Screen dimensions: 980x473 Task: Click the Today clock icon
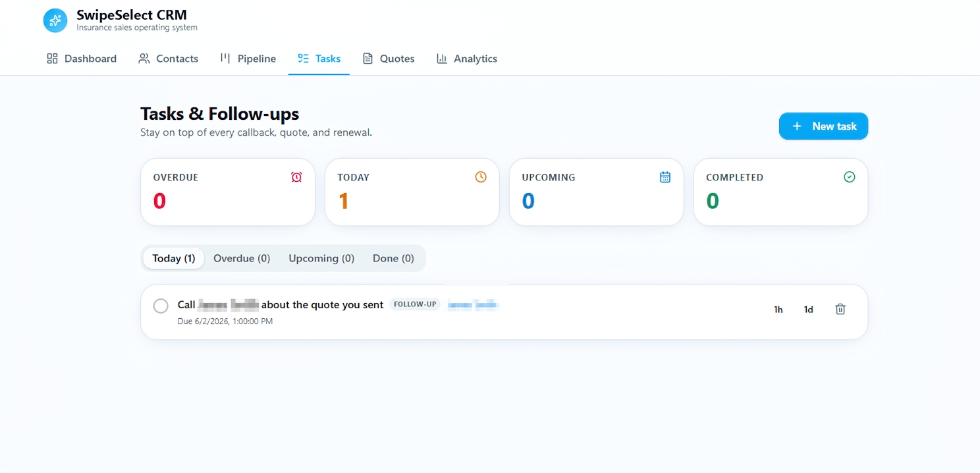pyautogui.click(x=481, y=177)
